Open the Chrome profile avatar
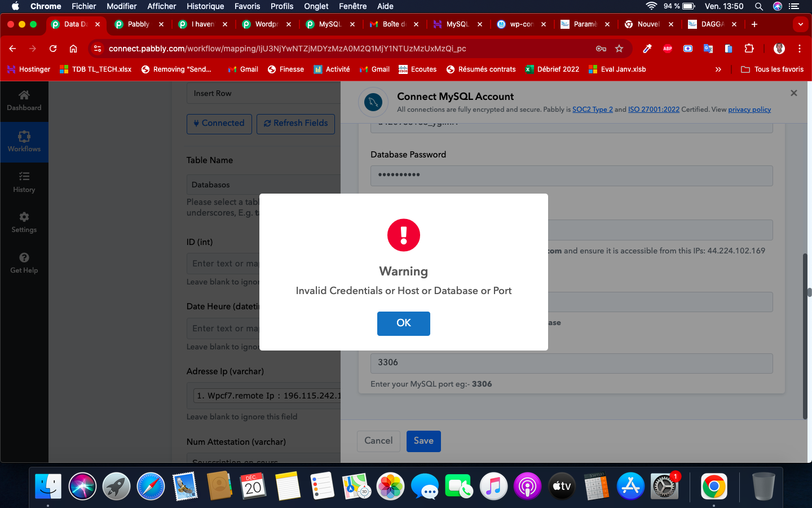This screenshot has width=812, height=508. [x=779, y=49]
